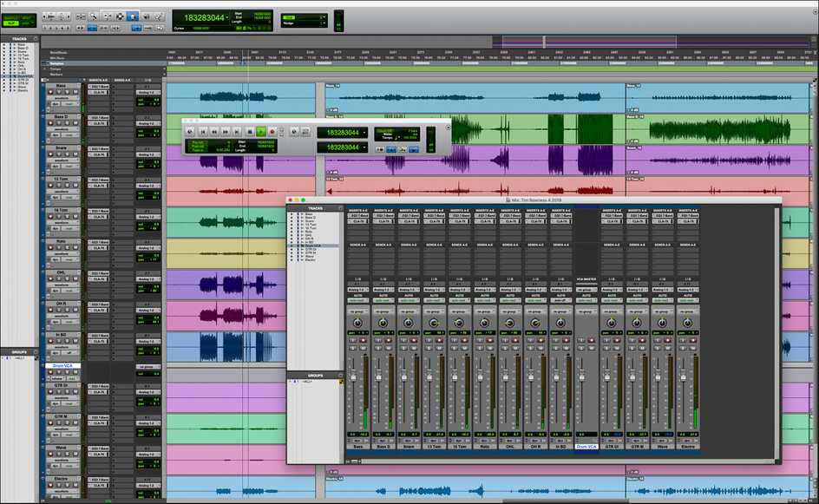Click the Transport window expand button
819x504 pixels.
point(449,128)
